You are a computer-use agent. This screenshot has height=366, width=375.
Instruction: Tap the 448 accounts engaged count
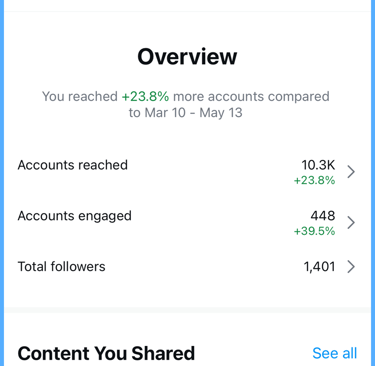323,216
